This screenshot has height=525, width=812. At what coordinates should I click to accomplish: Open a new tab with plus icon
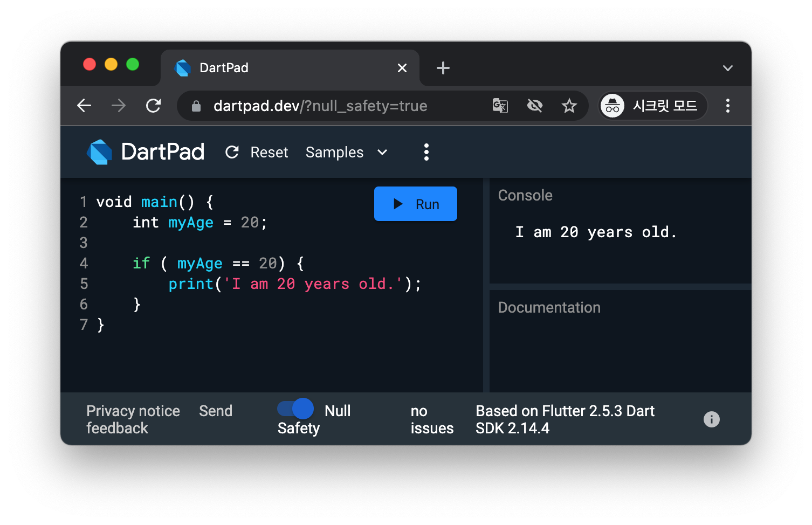point(443,68)
